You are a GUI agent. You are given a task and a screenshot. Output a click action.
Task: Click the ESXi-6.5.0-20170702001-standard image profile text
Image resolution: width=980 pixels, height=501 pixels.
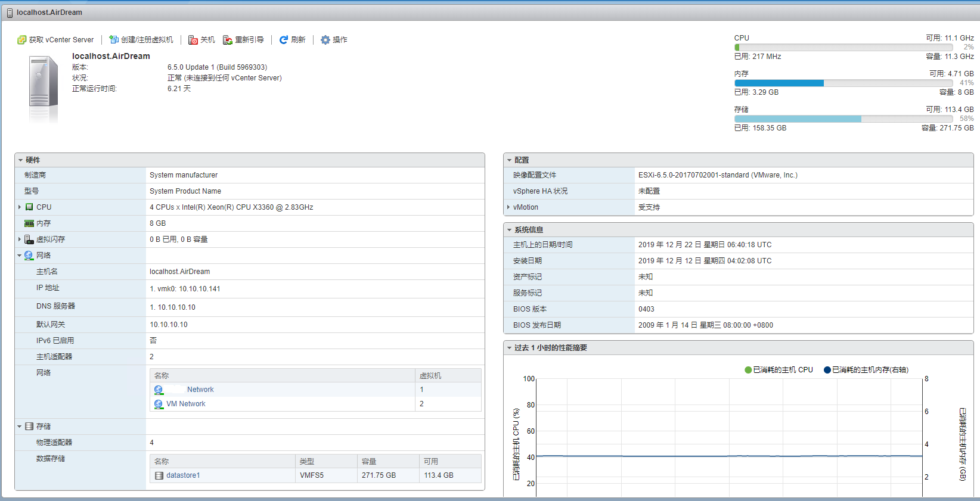[718, 175]
